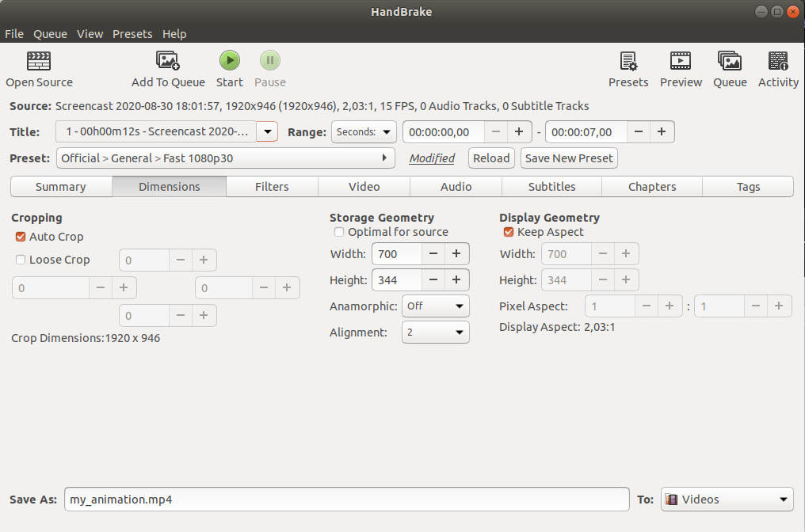Open the Preset selection menu

[x=225, y=158]
